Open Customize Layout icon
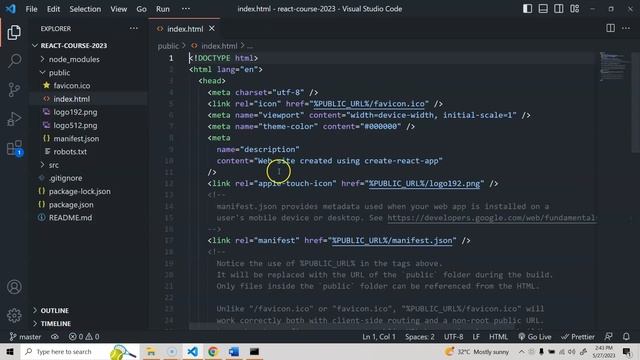Viewport: 640px width, 360px height. click(574, 9)
